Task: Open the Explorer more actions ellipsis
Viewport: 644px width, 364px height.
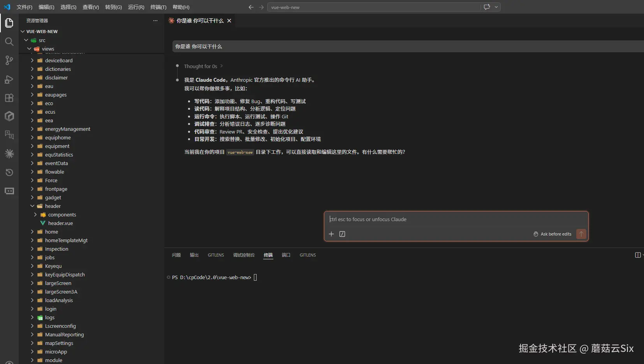Action: point(155,21)
